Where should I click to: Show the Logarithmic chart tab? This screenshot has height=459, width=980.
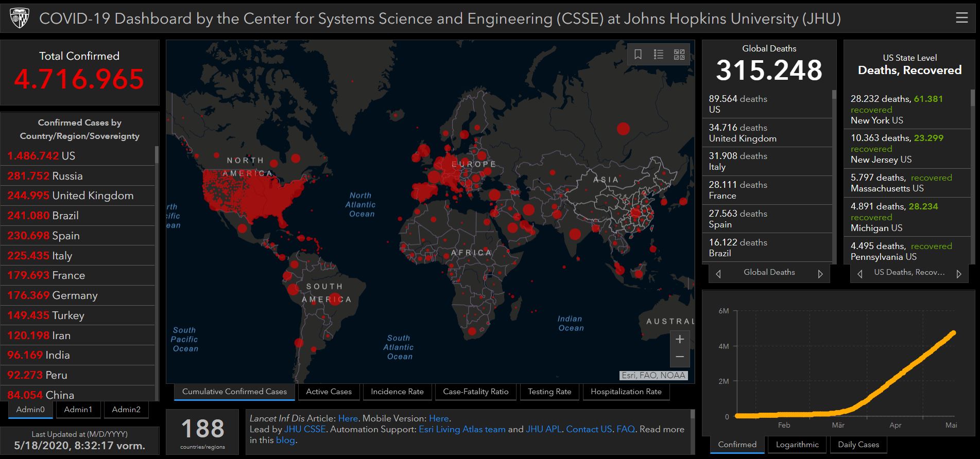click(797, 445)
